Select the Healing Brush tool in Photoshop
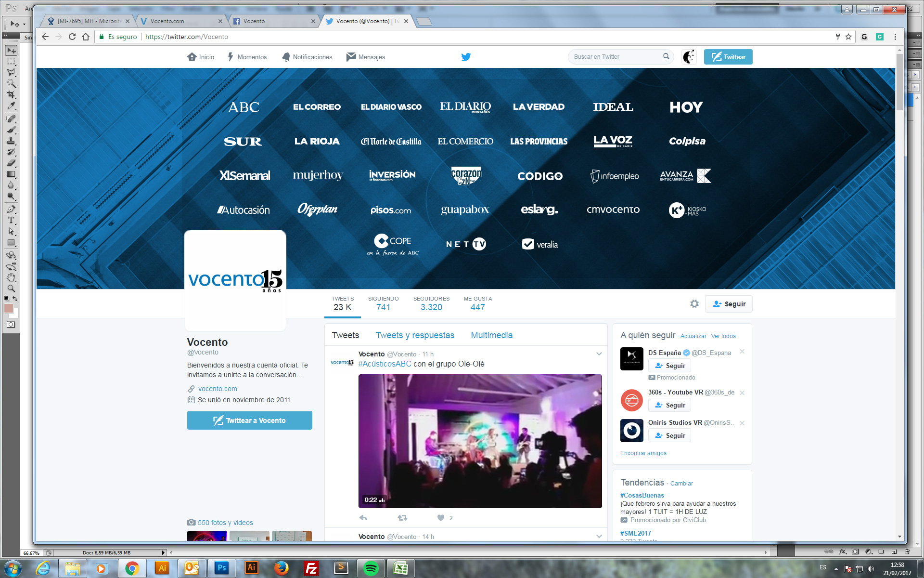924x578 pixels. [x=11, y=118]
